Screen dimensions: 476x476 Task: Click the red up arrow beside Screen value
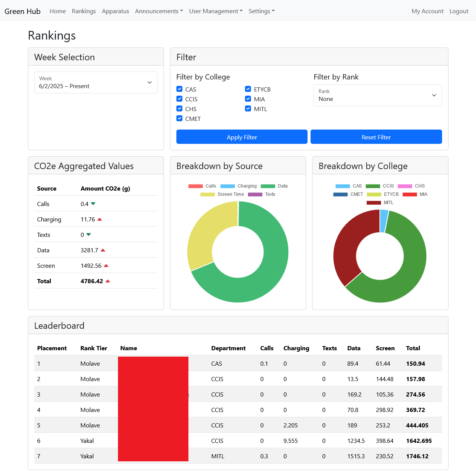pyautogui.click(x=106, y=266)
